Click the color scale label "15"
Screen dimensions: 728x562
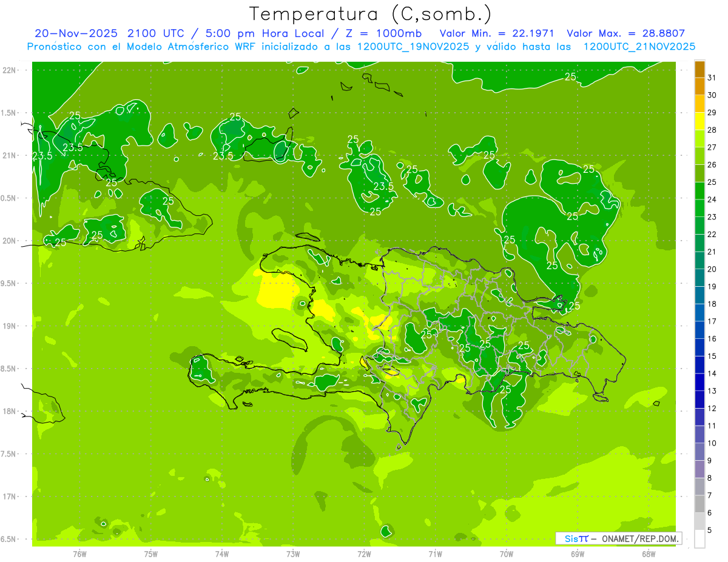[712, 356]
